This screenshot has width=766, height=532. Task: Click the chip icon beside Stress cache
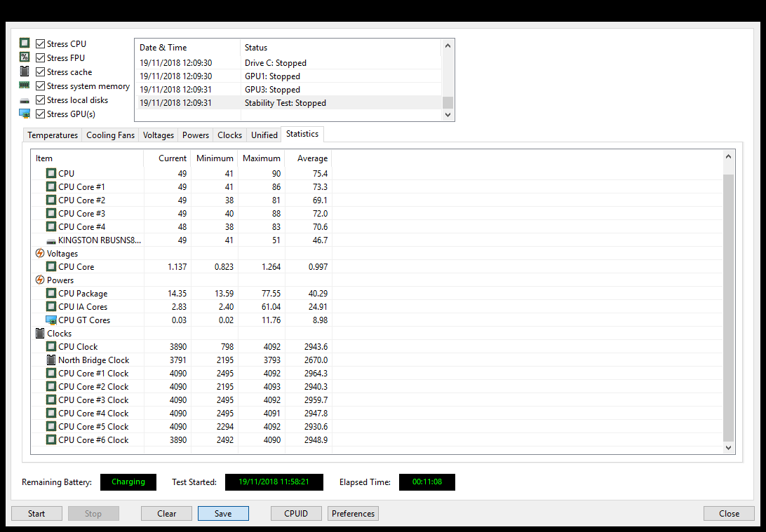25,71
